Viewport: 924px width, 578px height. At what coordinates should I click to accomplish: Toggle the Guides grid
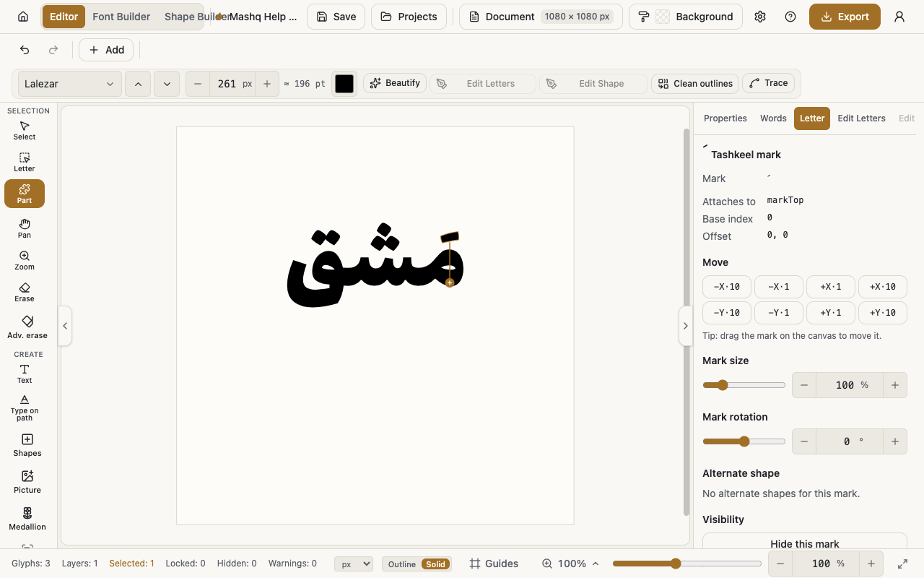[x=494, y=564]
